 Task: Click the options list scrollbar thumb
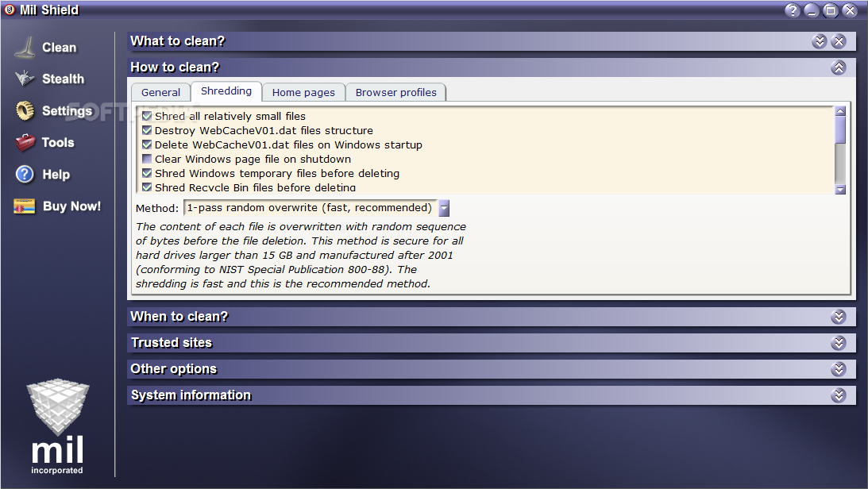(840, 130)
